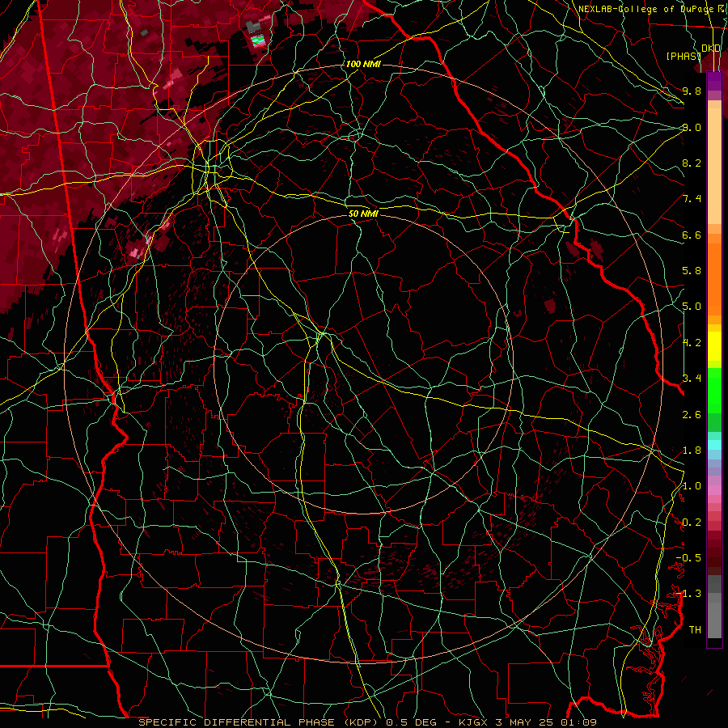The image size is (728, 728).
Task: Click the 5.8 scale value
Action: 692,271
